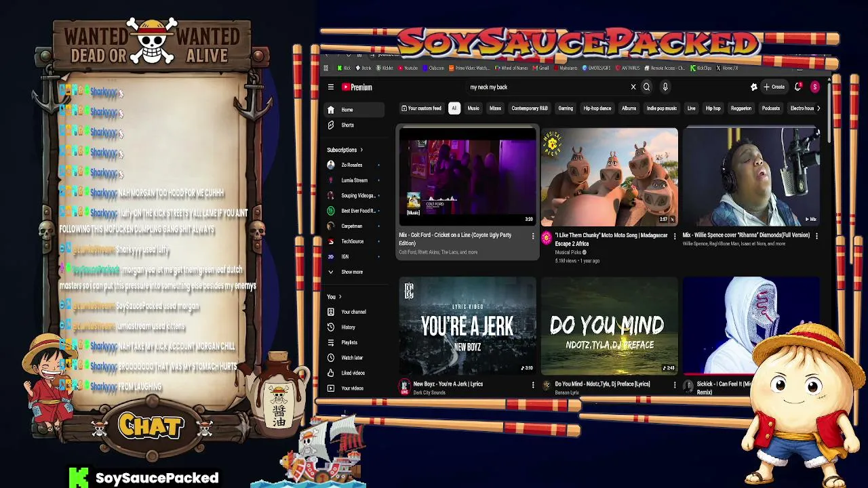Image resolution: width=868 pixels, height=488 pixels.
Task: Open Souping Videogames subscription
Action: click(x=354, y=195)
